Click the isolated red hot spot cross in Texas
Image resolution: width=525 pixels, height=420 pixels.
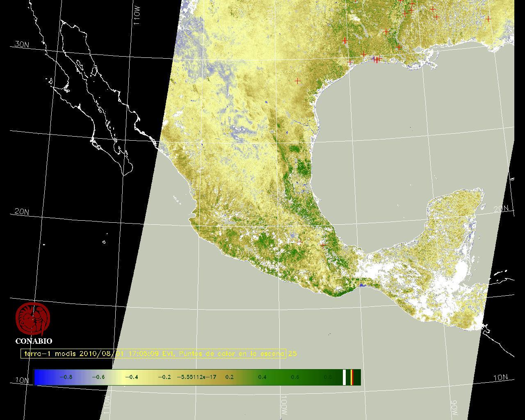pyautogui.click(x=298, y=81)
